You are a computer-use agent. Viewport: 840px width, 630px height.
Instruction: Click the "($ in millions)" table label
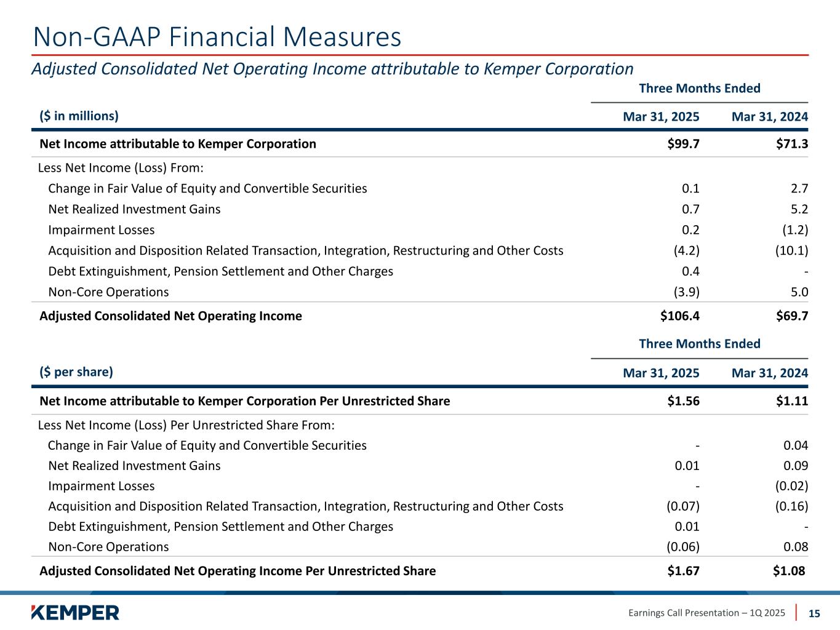[79, 116]
